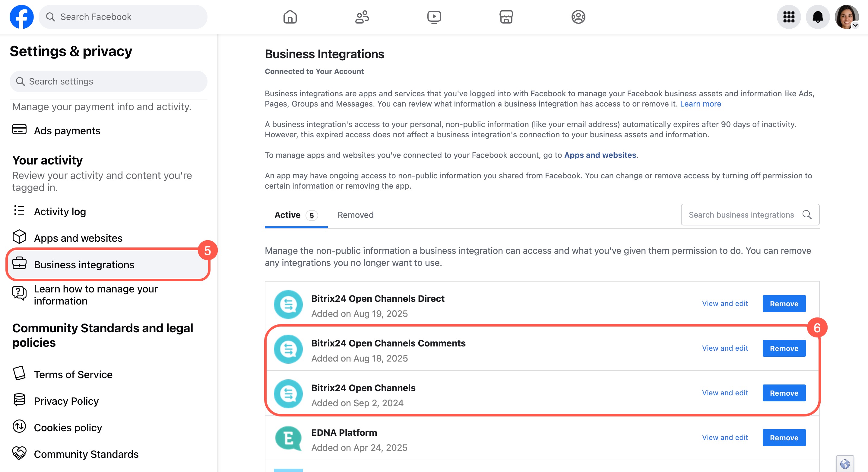Remove Bitrix24 Open Channels Direct integration
The width and height of the screenshot is (868, 472).
tap(784, 304)
